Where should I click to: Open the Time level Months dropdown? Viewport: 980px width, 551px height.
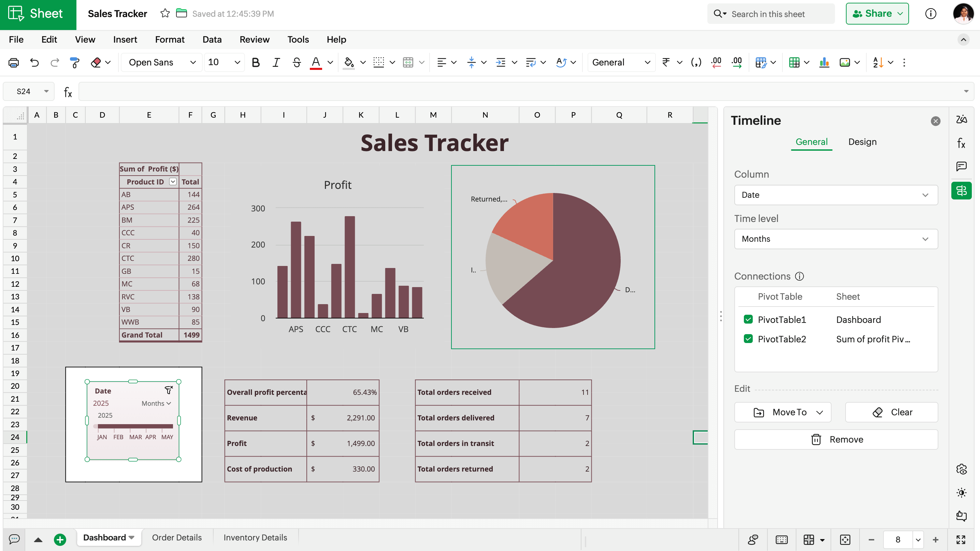[835, 239]
